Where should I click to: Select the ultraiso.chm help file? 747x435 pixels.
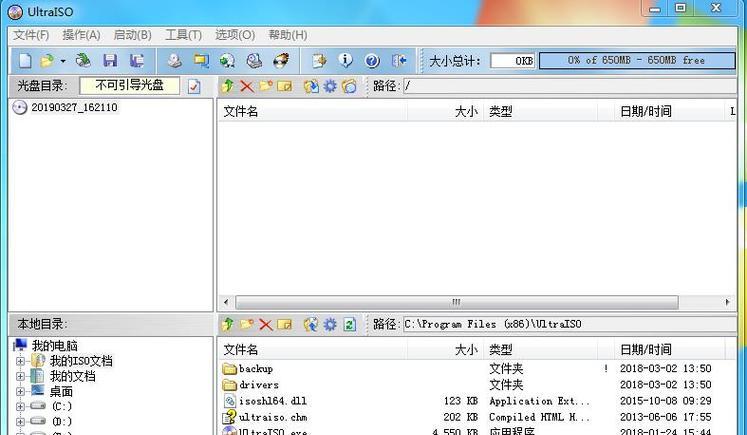[x=476, y=417]
